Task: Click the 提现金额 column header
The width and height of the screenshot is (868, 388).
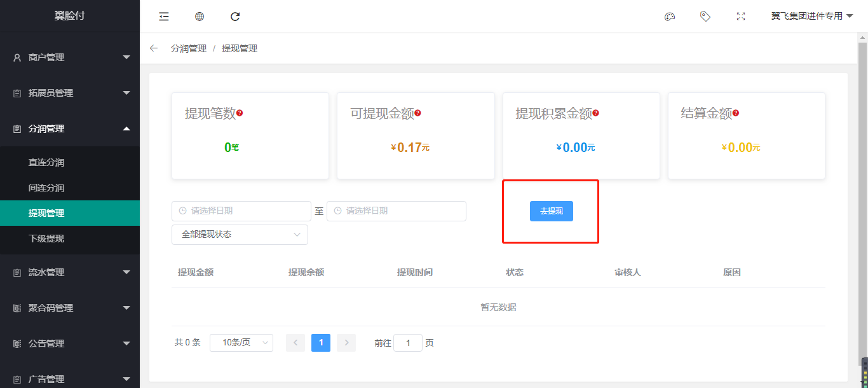Action: (196, 272)
